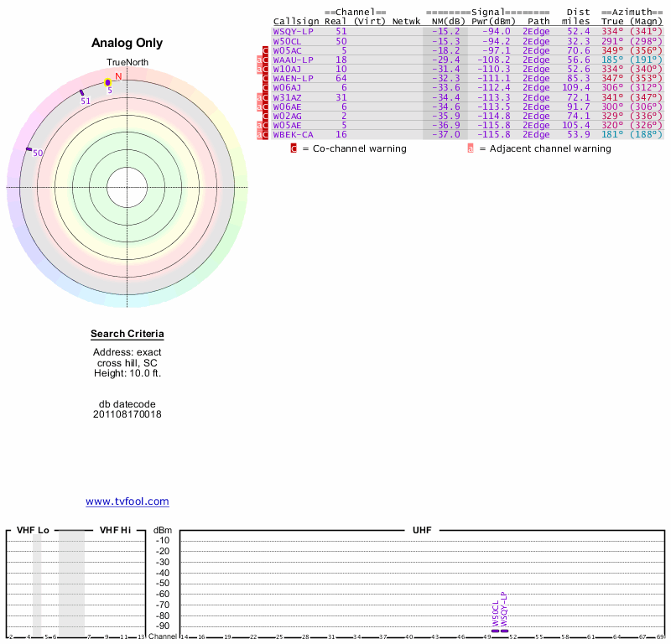Click the Search Criteria heading

pyautogui.click(x=127, y=335)
